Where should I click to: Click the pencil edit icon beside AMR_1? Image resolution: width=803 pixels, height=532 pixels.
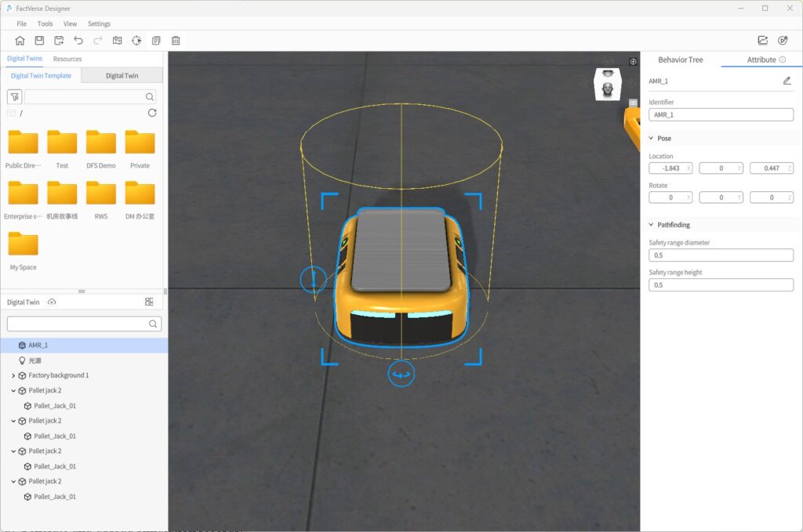(787, 81)
